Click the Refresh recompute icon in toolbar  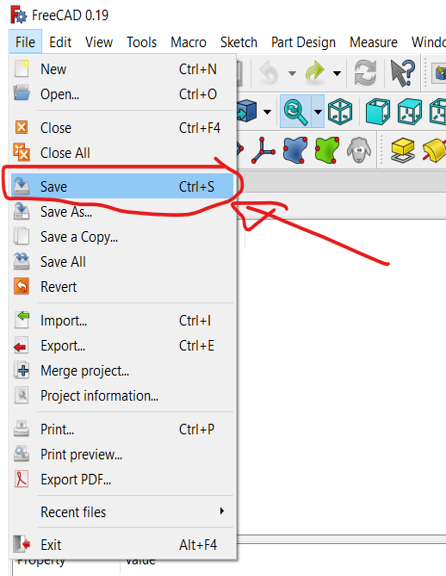(365, 72)
